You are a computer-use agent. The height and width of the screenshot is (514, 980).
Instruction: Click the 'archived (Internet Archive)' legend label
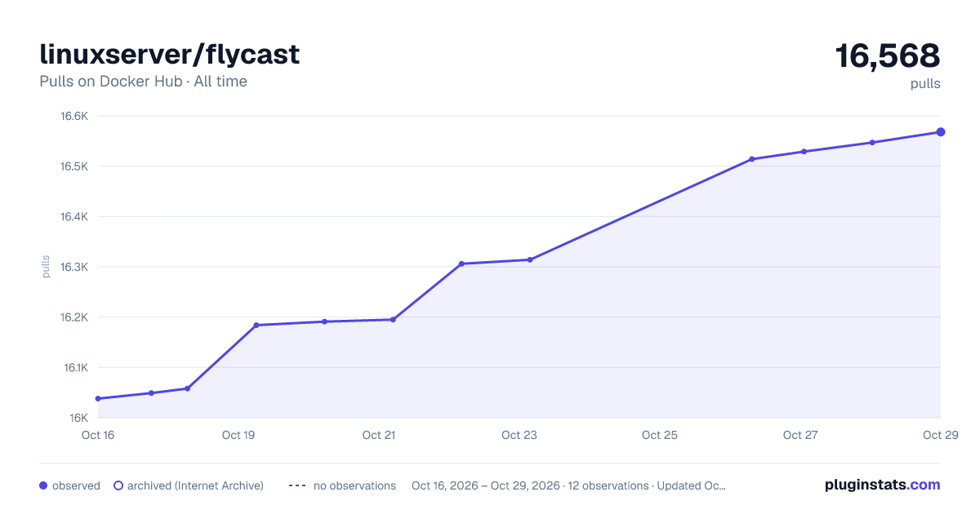click(x=195, y=485)
